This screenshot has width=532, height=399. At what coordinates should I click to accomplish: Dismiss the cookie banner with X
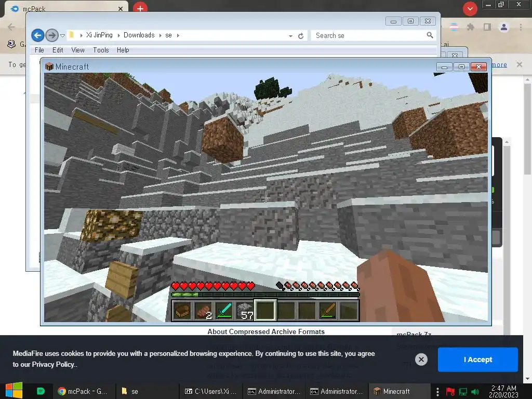[421, 360]
